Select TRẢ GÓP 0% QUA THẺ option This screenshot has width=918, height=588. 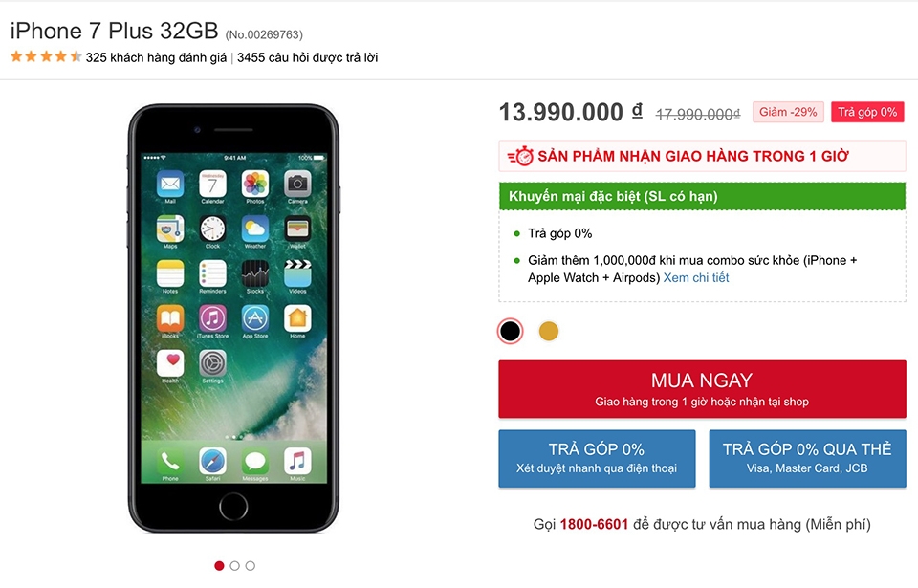tap(807, 459)
